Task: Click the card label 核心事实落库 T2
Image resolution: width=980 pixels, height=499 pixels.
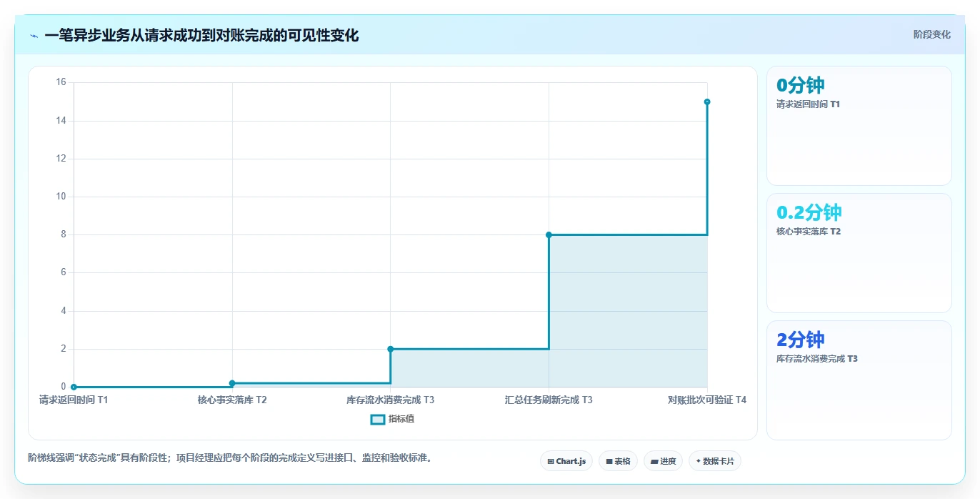Action: [809, 232]
